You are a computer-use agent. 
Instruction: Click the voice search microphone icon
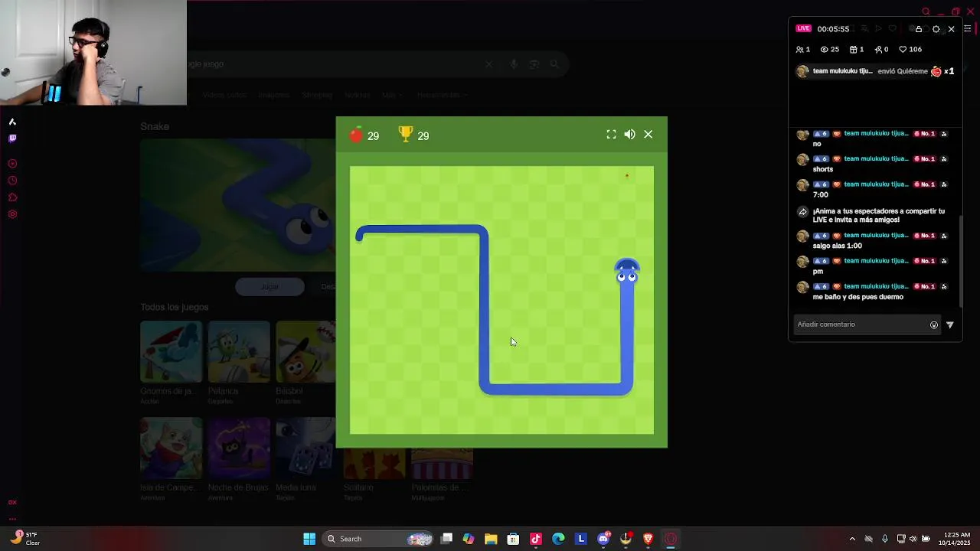pyautogui.click(x=514, y=64)
